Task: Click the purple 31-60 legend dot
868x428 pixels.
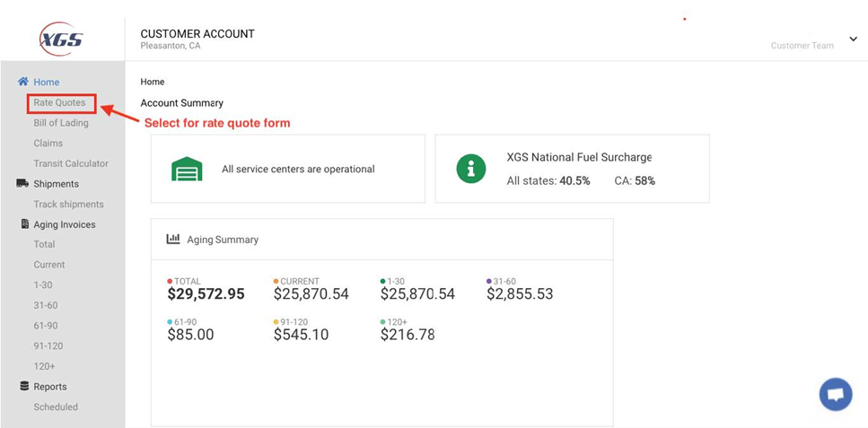Action: pos(489,281)
